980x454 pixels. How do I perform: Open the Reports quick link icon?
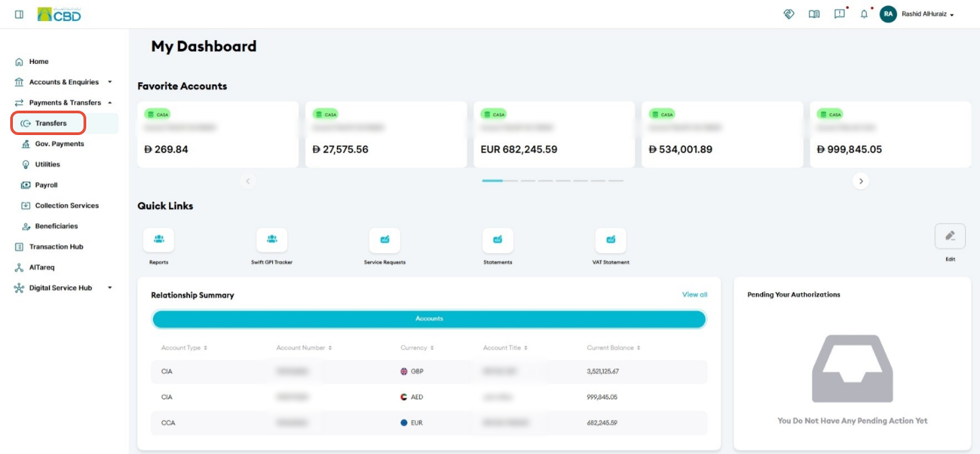158,240
